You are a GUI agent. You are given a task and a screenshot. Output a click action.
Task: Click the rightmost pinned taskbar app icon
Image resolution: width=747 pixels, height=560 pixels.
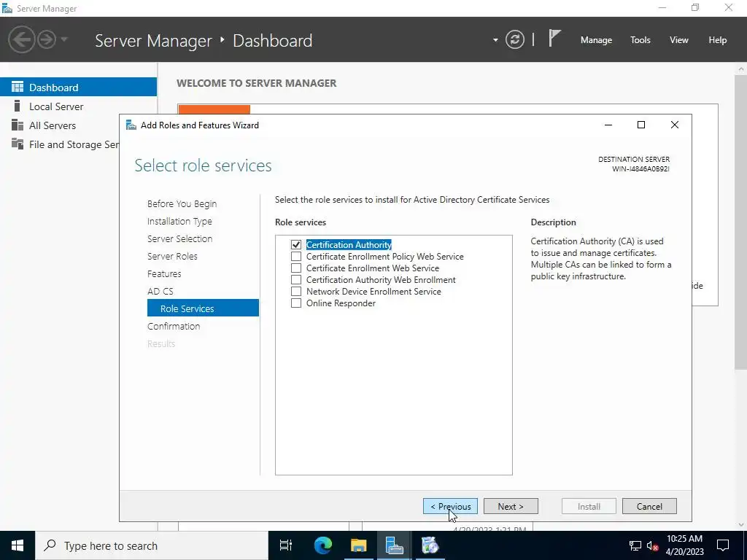(430, 545)
